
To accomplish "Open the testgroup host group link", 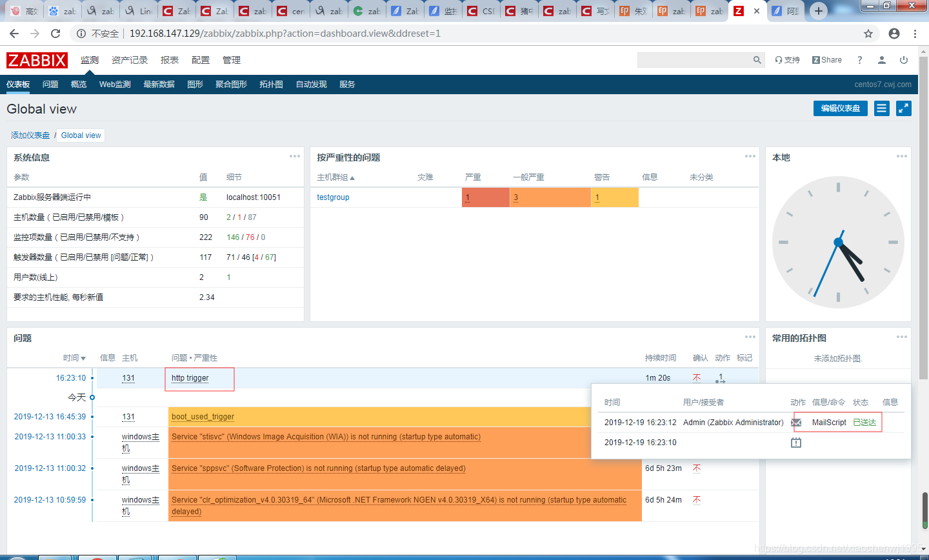I will (333, 197).
